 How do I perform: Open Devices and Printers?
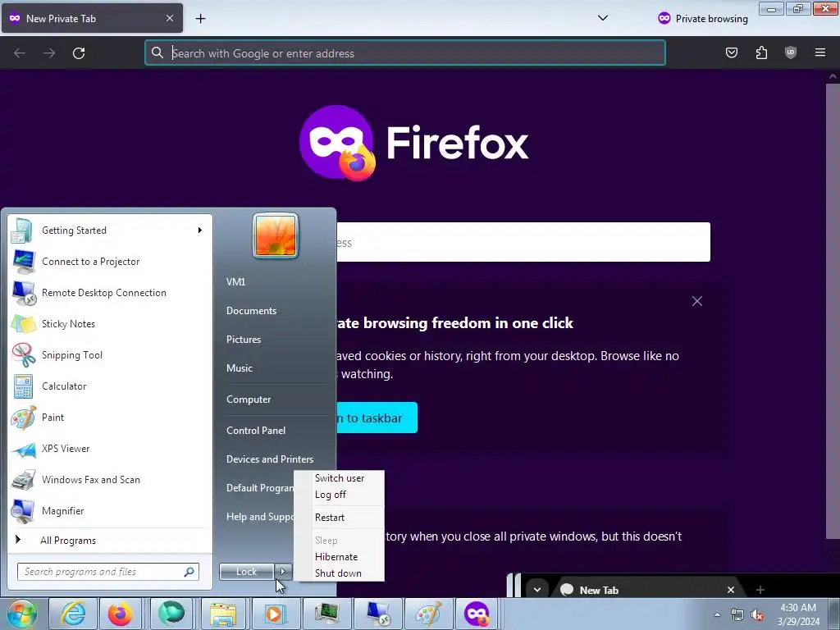point(270,459)
